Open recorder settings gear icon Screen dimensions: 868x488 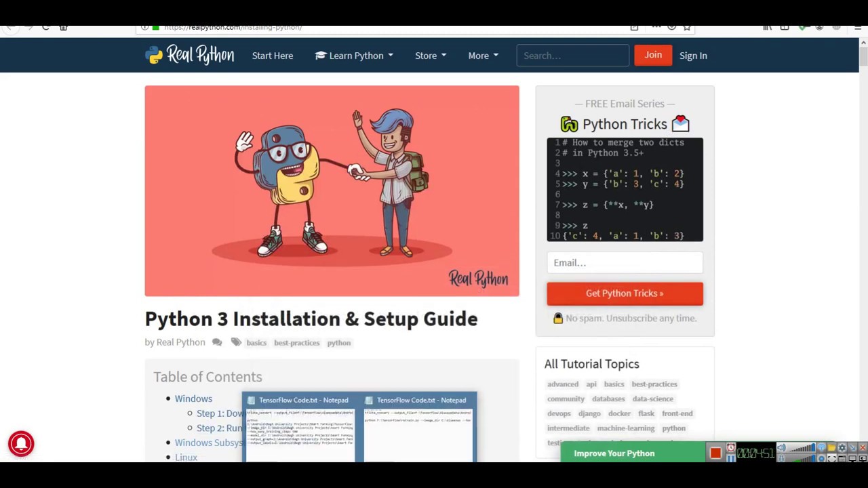[x=842, y=448]
